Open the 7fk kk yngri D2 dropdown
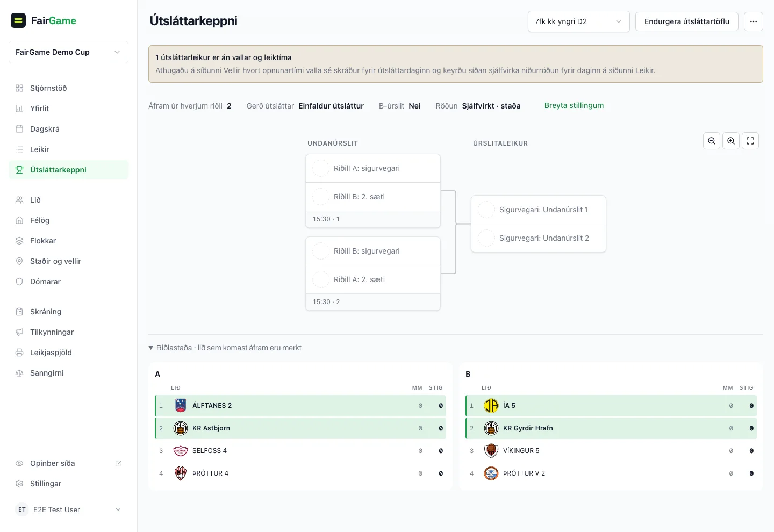Viewport: 774px width, 532px height. click(578, 21)
